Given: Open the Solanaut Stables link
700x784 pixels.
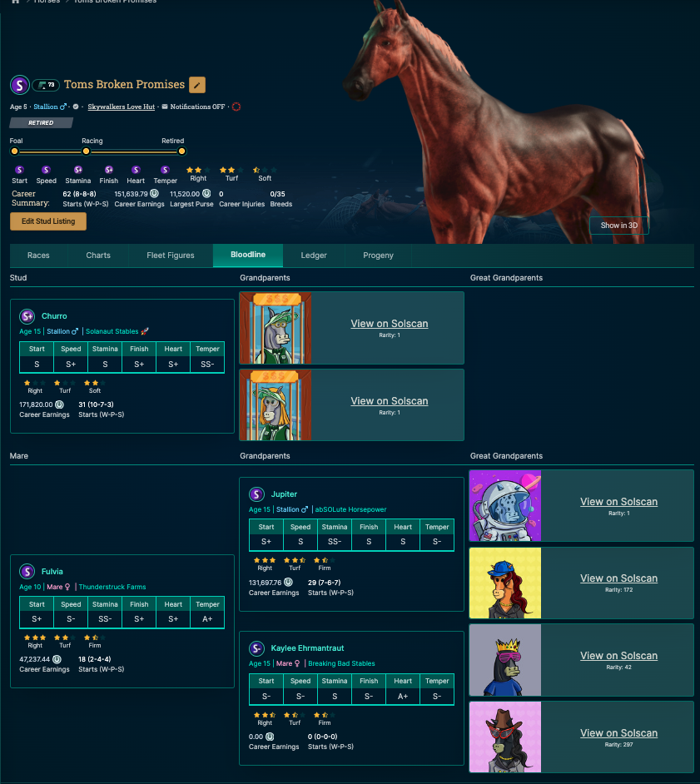Looking at the screenshot, I should 112,331.
